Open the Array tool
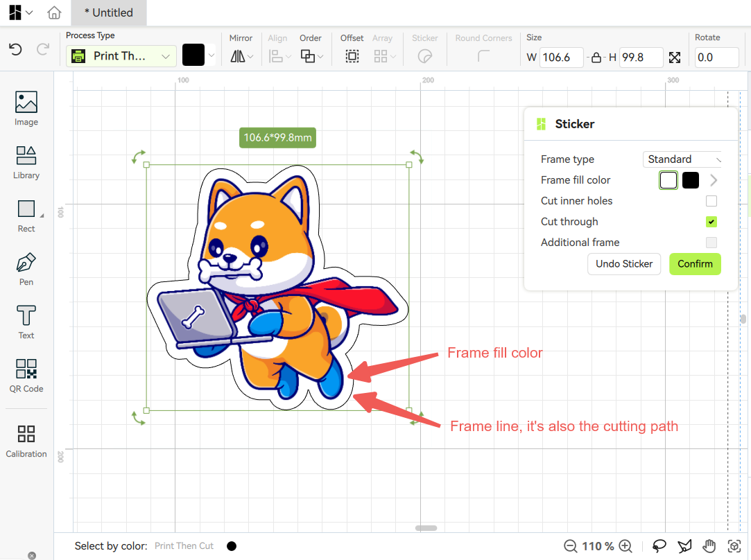The image size is (751, 560). (385, 56)
